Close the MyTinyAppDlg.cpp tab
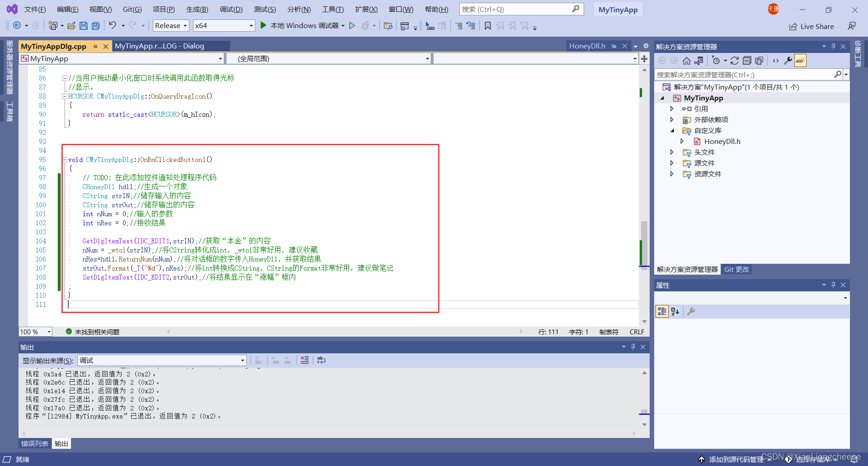 (105, 46)
